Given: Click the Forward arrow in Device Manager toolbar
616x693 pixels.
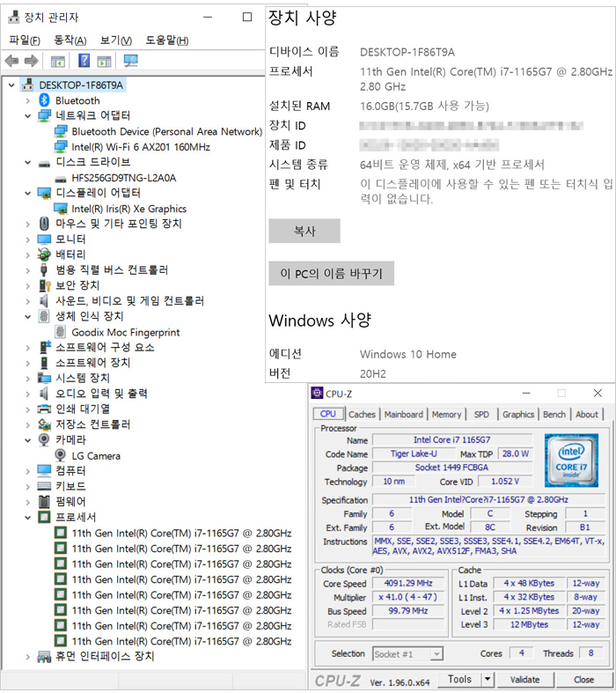Looking at the screenshot, I should pos(31,61).
